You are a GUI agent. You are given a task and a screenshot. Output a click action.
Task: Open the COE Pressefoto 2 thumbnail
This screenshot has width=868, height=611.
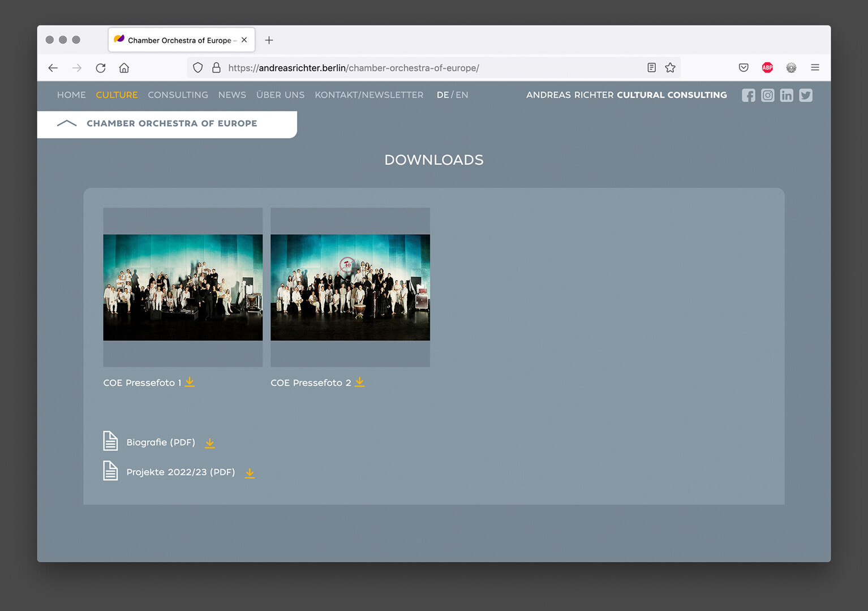click(350, 287)
